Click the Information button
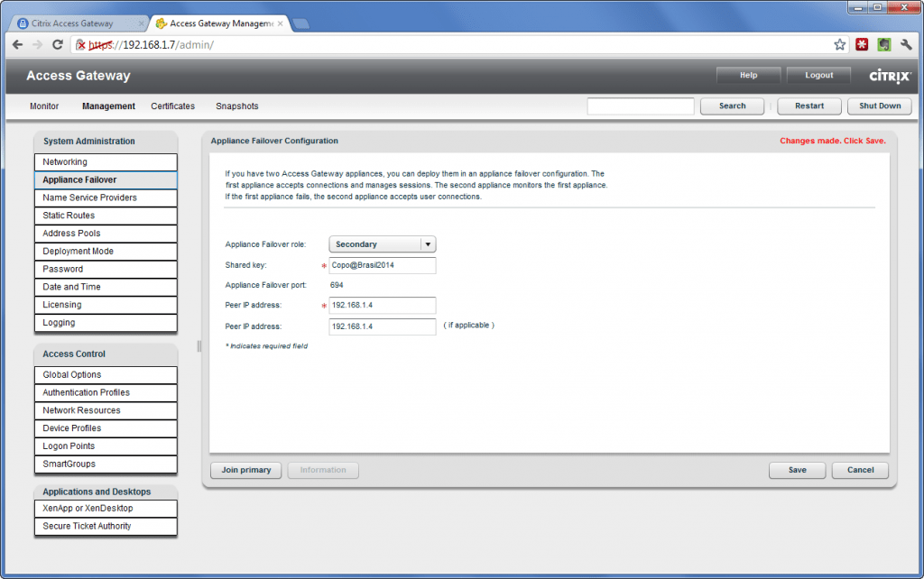This screenshot has width=924, height=579. click(x=323, y=470)
